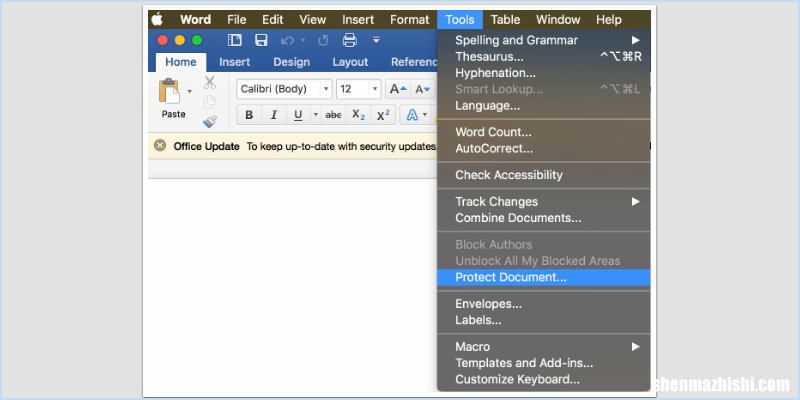
Task: Open the Table menu
Action: 505,20
